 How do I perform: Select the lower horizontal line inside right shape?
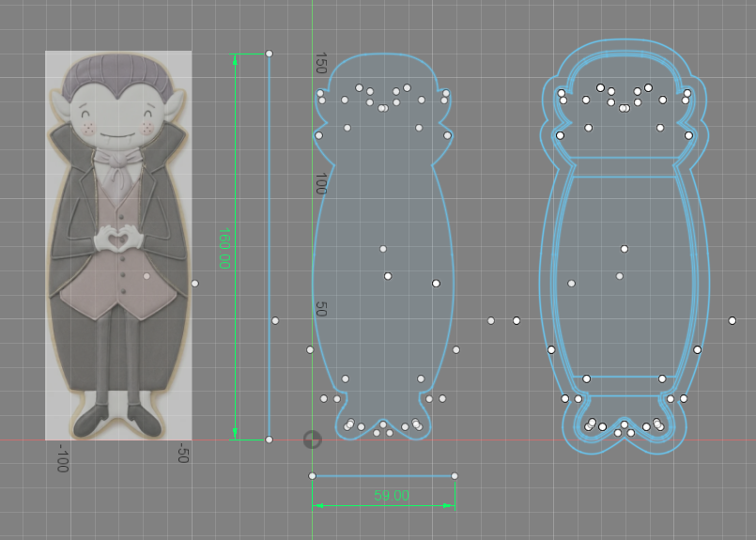625,377
